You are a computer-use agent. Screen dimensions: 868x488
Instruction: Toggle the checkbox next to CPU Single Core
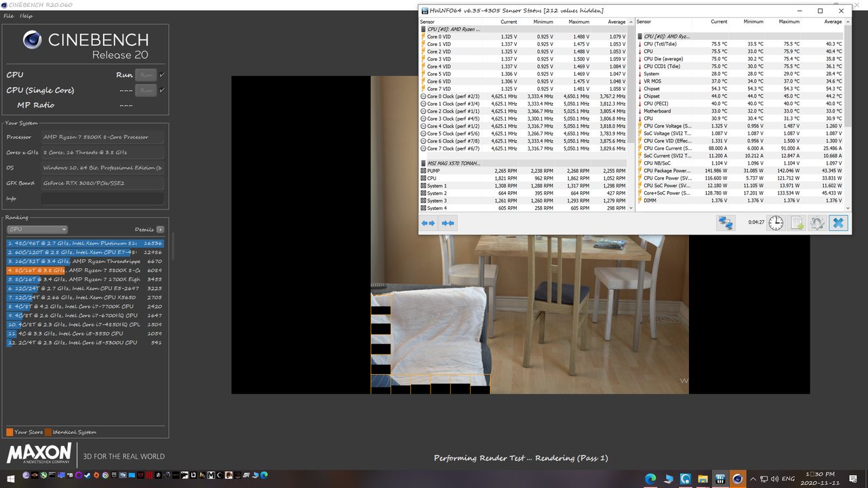[x=162, y=90]
